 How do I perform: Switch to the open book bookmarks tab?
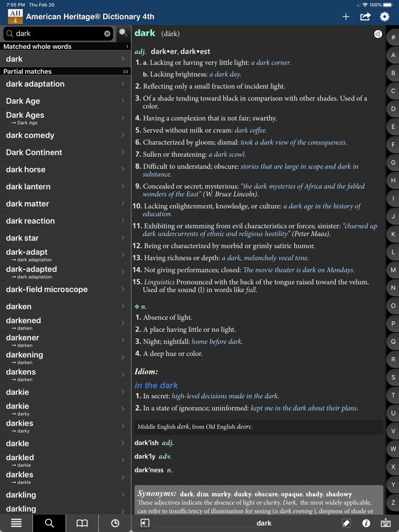click(82, 523)
